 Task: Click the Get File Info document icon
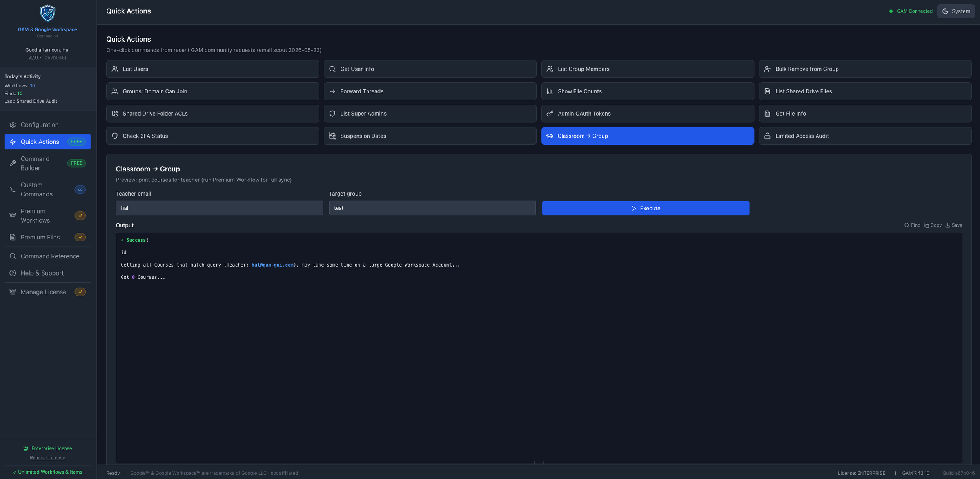click(768, 114)
